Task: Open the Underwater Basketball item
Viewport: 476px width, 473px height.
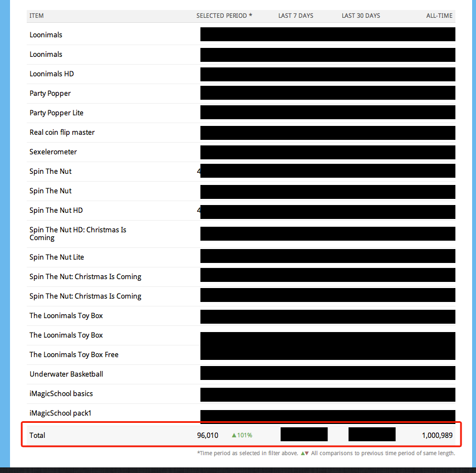Action: 66,374
